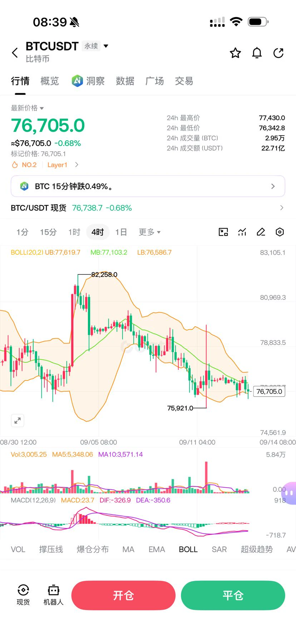
Task: Switch to 交易 tab
Action: (x=184, y=81)
